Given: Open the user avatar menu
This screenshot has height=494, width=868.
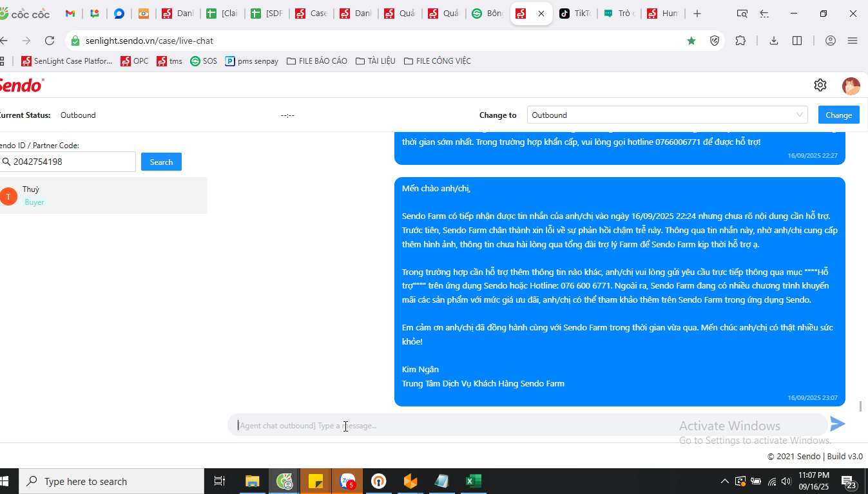Looking at the screenshot, I should tap(851, 86).
